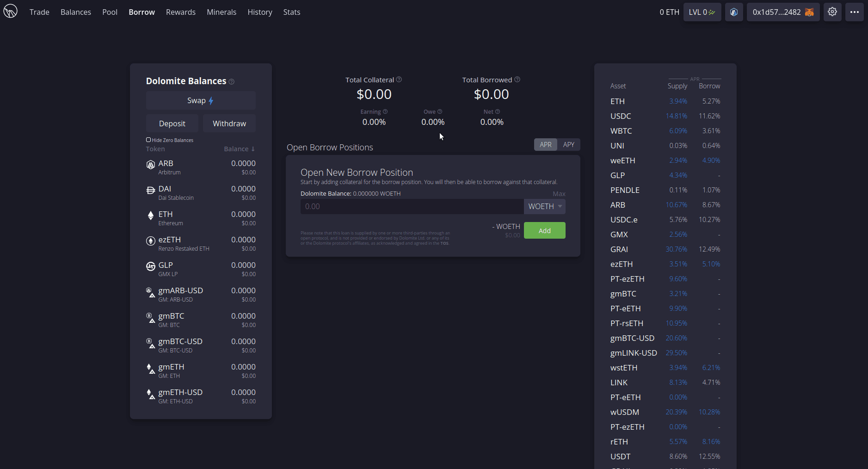Select the GRAI row in asset rates
Screen dimensions: 868x469
tap(665, 249)
